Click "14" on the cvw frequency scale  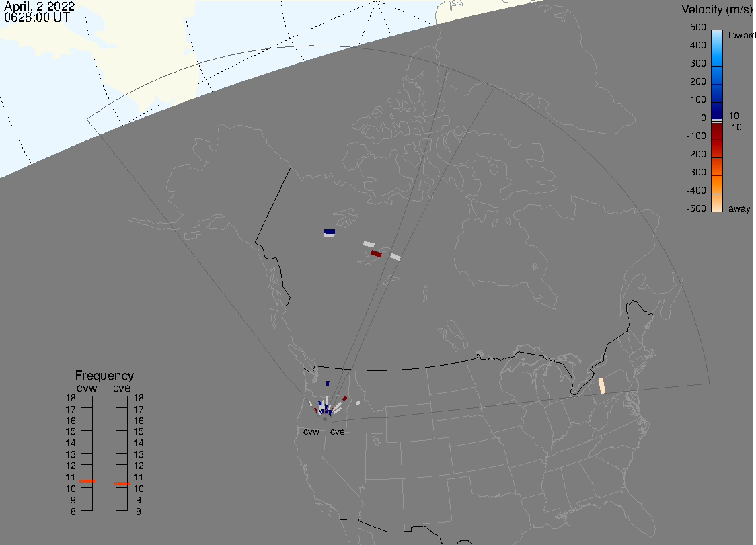(71, 443)
